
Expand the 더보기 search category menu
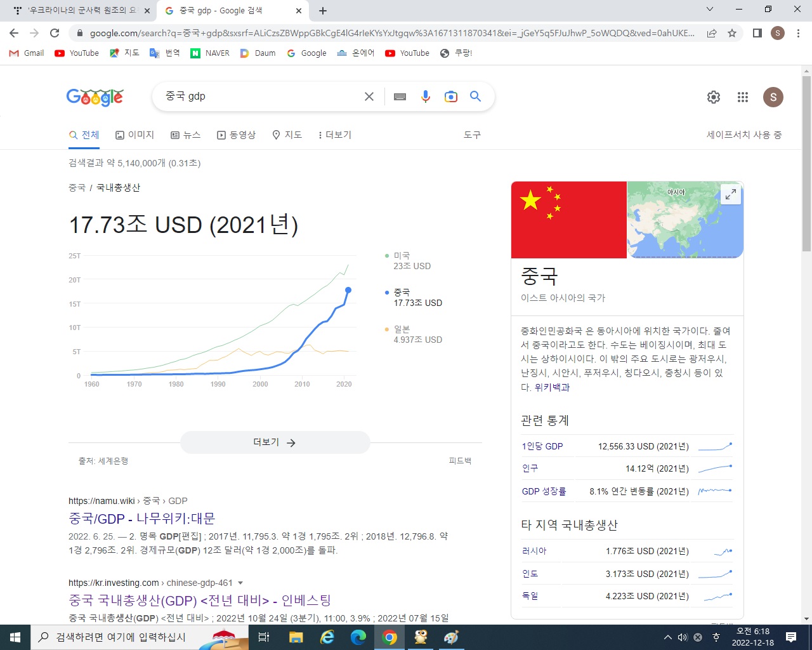[335, 135]
